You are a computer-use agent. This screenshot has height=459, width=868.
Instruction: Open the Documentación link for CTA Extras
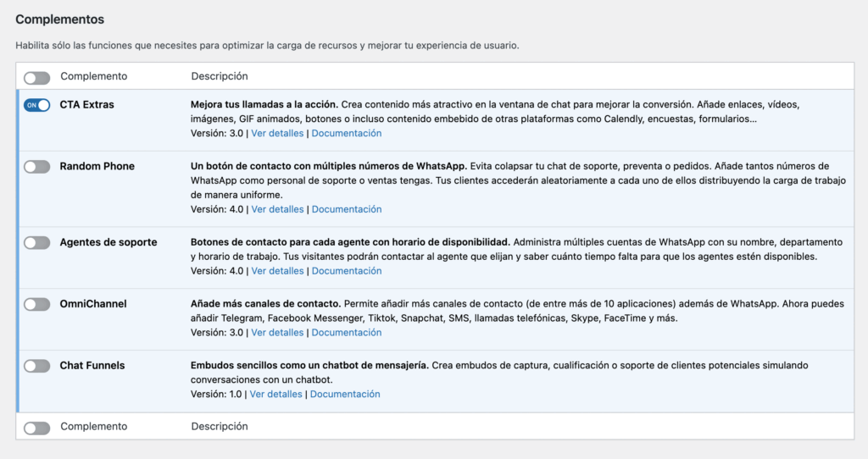[x=347, y=133]
